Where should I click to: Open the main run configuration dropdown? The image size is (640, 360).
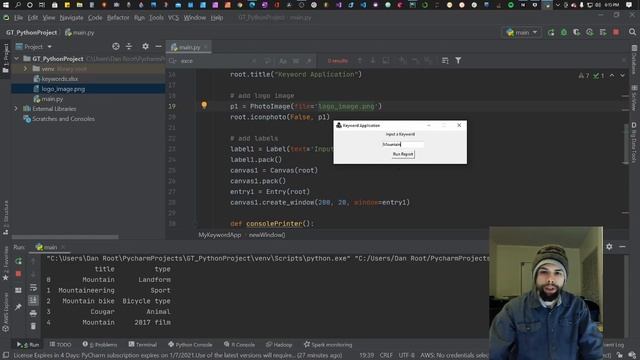(x=522, y=32)
